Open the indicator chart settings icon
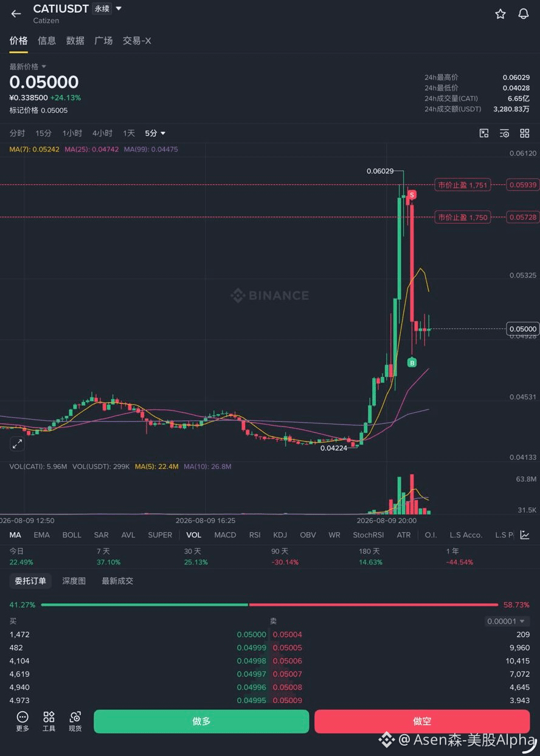The width and height of the screenshot is (540, 756). [524, 535]
